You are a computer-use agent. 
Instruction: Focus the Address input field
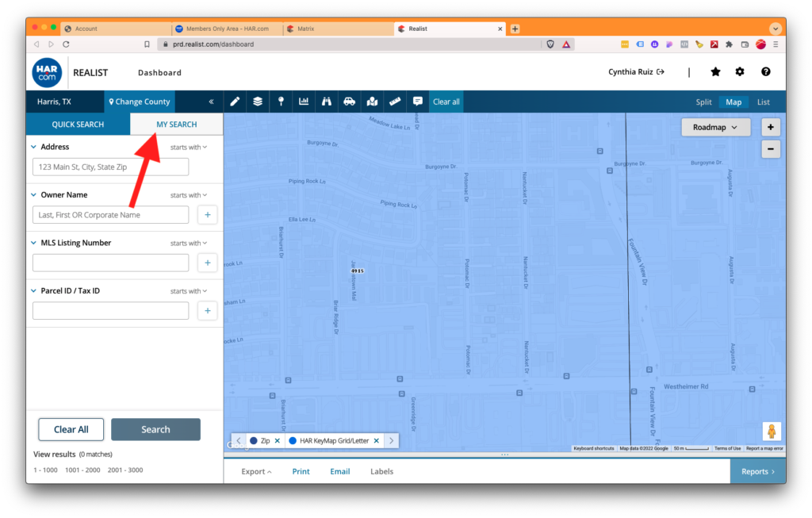coord(111,167)
